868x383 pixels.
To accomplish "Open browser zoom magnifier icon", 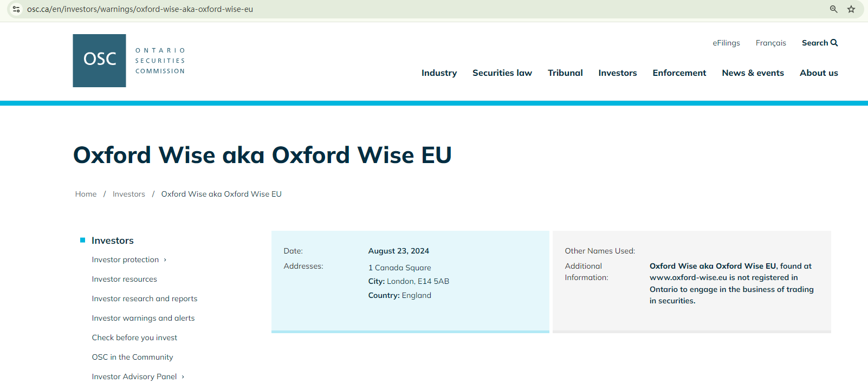I will coord(834,9).
